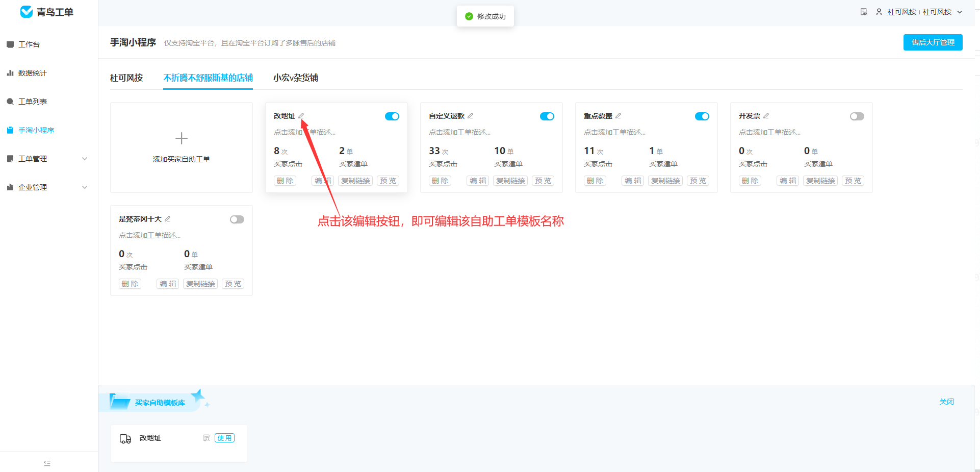Preview template 改地址 via the small icon

click(207, 438)
